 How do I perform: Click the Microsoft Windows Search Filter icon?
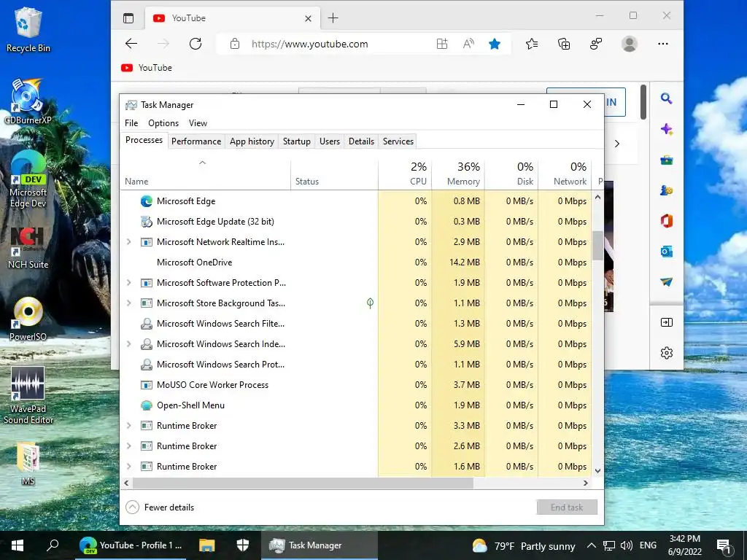[x=146, y=324]
